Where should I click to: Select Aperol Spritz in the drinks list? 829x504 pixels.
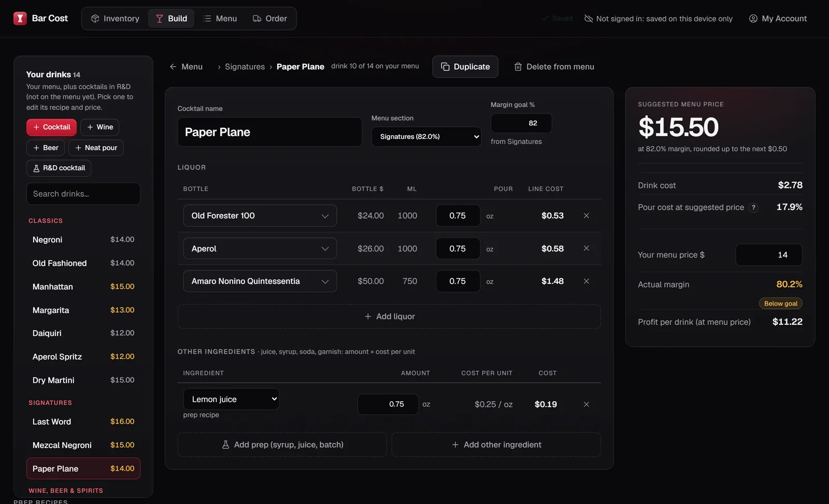coord(83,357)
